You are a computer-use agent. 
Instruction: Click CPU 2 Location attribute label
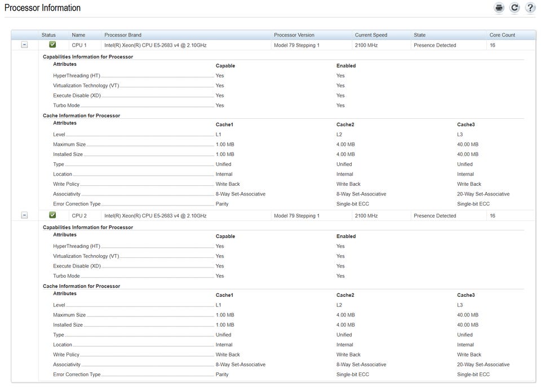click(63, 345)
